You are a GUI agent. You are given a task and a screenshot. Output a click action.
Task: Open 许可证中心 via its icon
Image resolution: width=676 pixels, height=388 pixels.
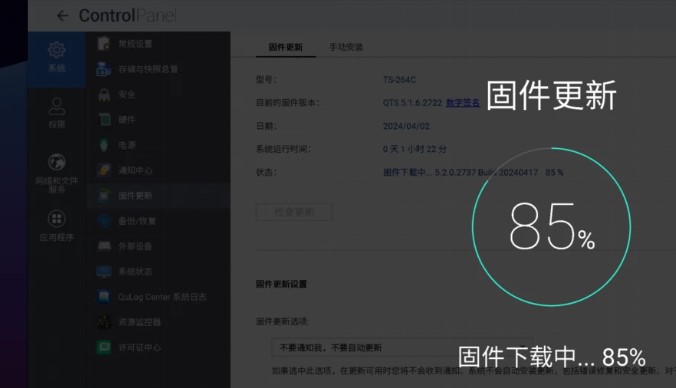pos(104,347)
